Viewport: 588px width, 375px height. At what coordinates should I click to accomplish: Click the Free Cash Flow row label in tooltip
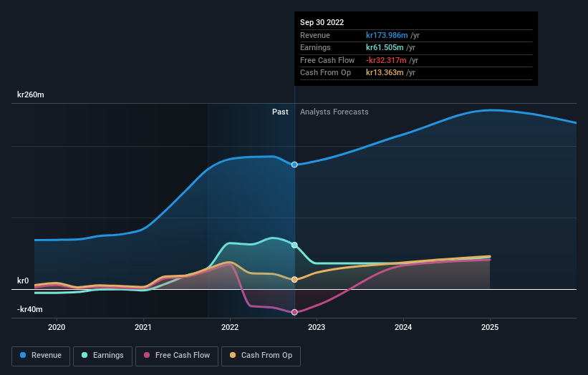click(327, 60)
